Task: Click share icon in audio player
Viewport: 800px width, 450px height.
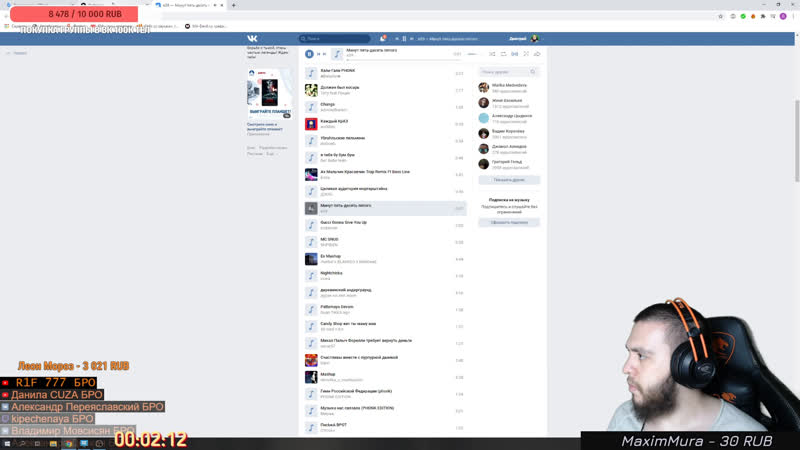Action: [537, 54]
